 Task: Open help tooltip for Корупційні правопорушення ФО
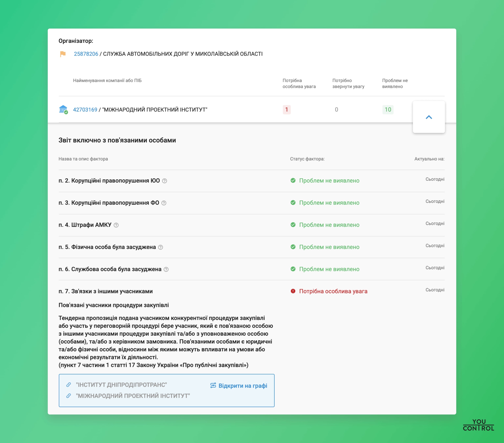tap(164, 203)
